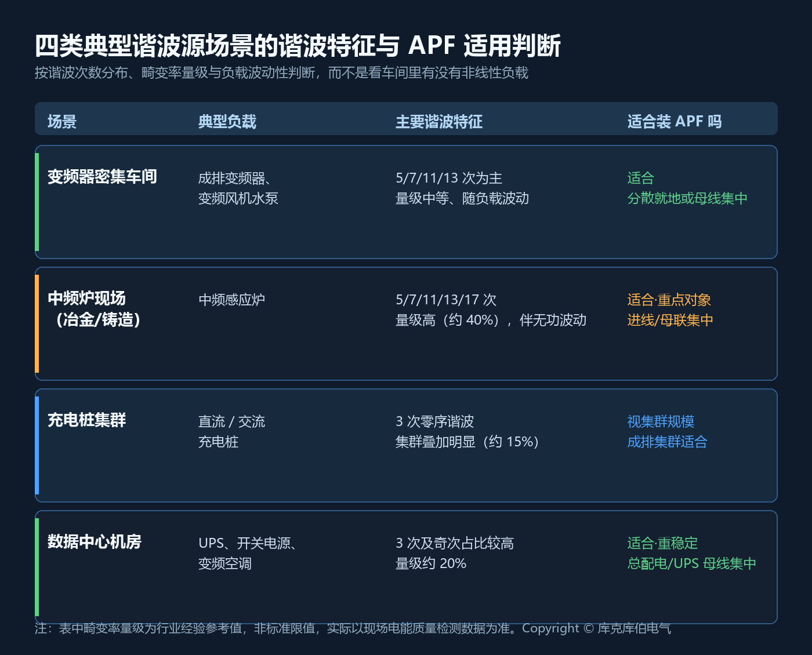The height and width of the screenshot is (655, 812).
Task: Select the text '直流 / 交流'
Action: tap(231, 421)
